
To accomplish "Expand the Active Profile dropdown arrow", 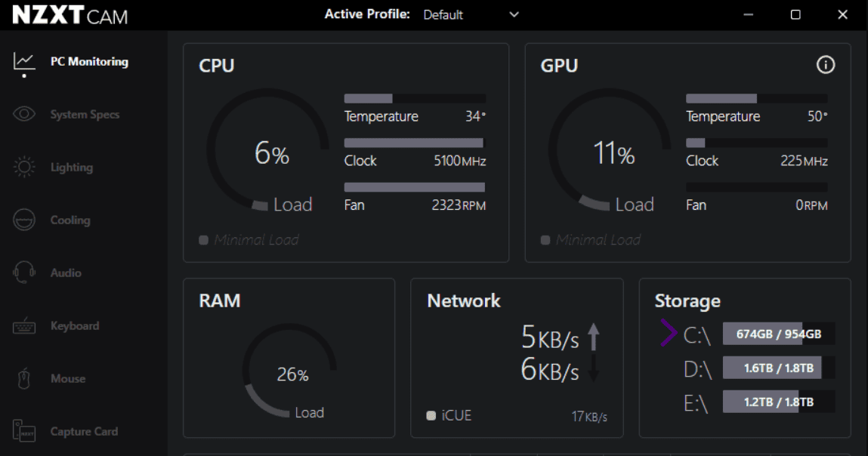I will (x=514, y=14).
